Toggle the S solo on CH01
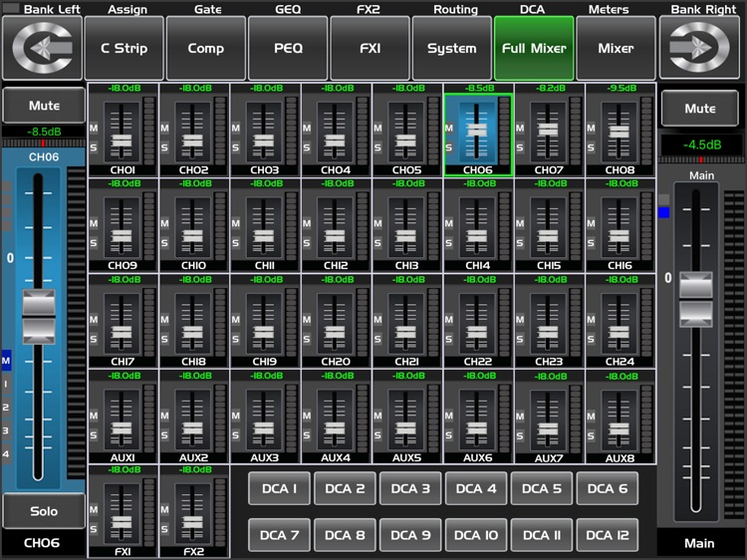 [94, 147]
